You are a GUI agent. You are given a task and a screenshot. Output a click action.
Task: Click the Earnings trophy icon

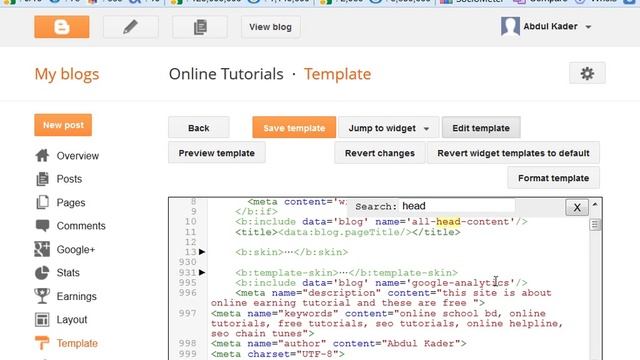(42, 296)
